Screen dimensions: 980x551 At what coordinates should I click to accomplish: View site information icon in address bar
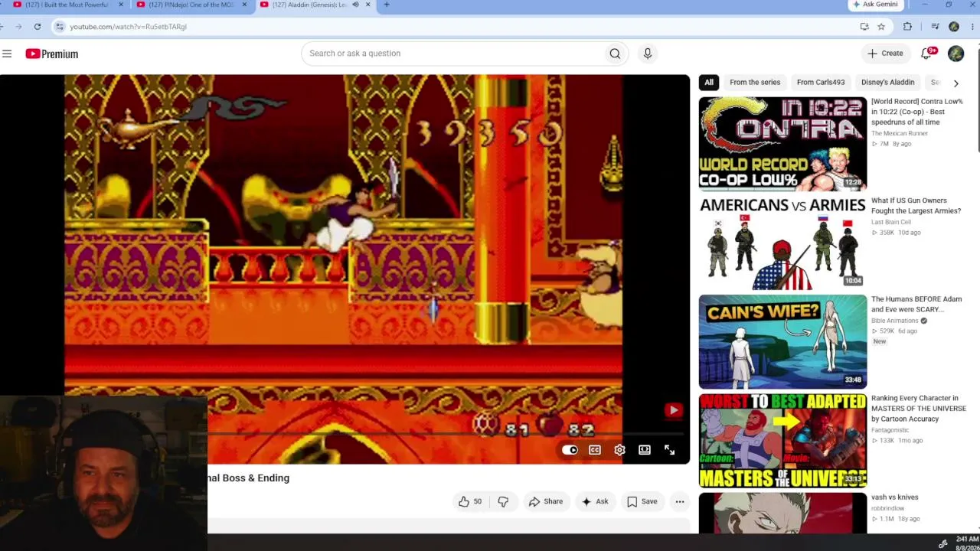point(60,27)
